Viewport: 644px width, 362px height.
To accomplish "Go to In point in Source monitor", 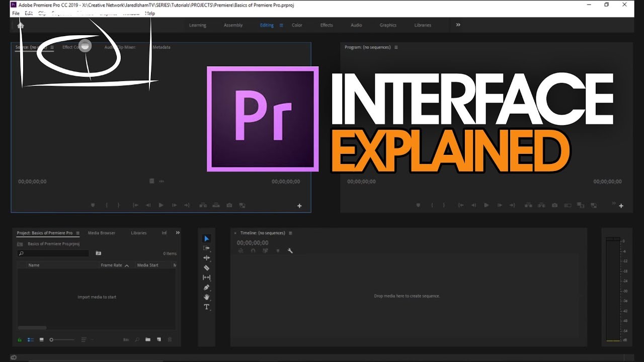I will 135,205.
